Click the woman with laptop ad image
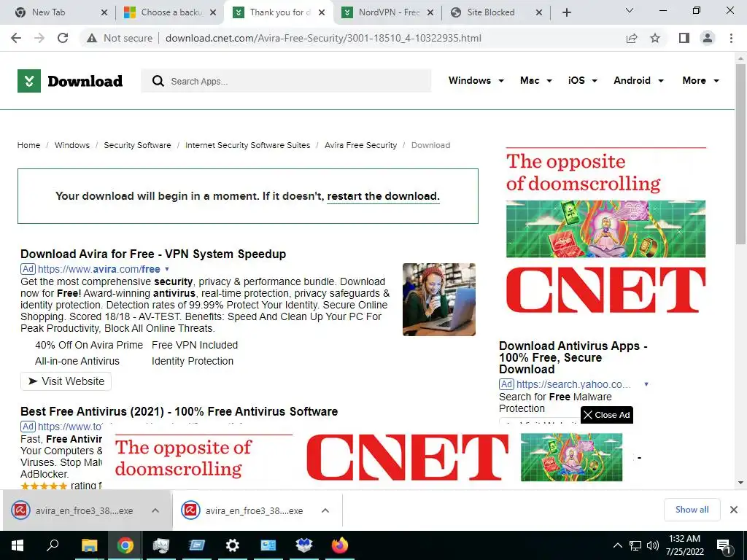747x560 pixels. [x=438, y=300]
